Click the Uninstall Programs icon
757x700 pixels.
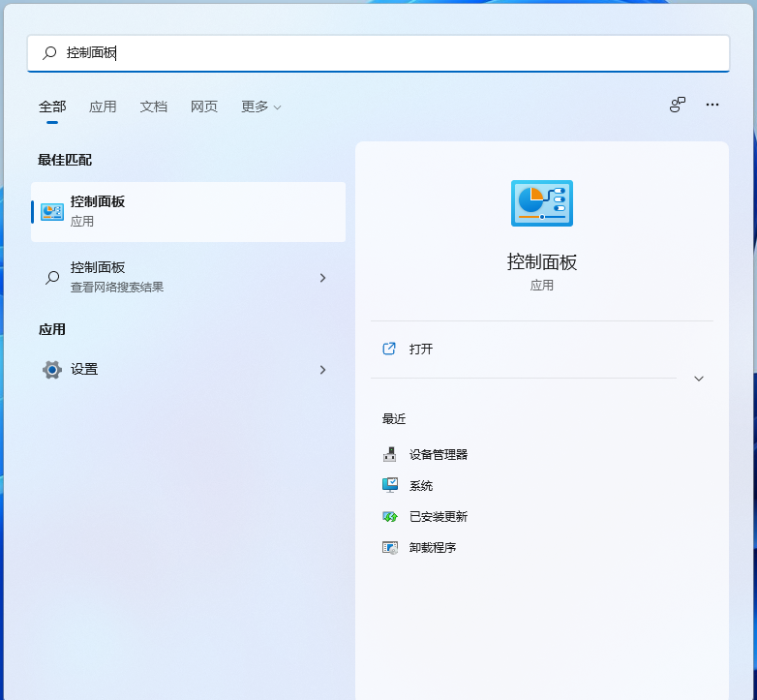pyautogui.click(x=390, y=548)
